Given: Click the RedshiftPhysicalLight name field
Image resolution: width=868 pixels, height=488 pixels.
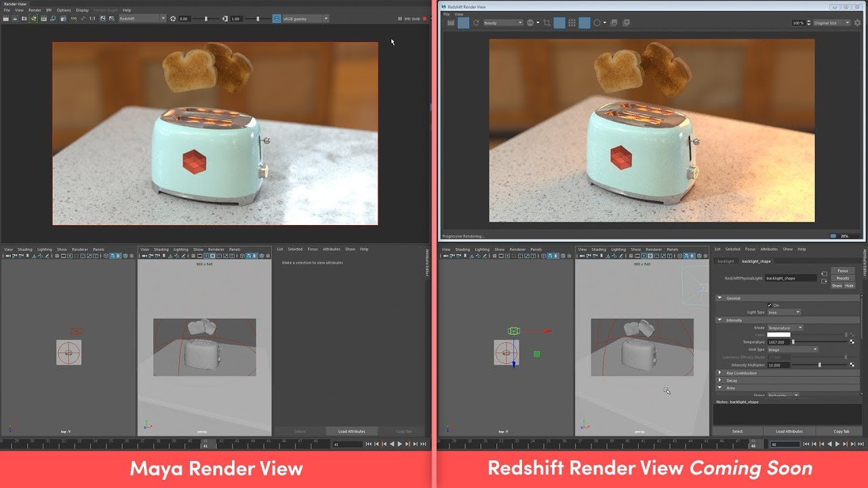Looking at the screenshot, I should click(791, 278).
